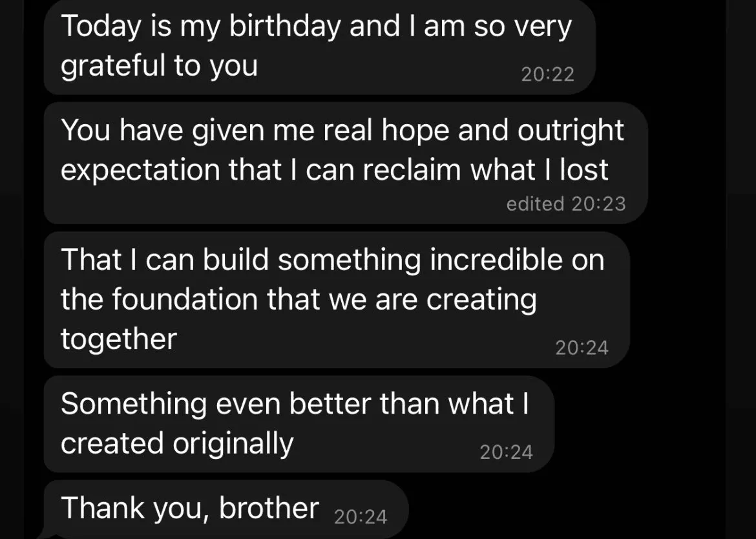The image size is (756, 539).
Task: Click the 20:23 timestamp next to 'edited'
Action: (x=598, y=204)
